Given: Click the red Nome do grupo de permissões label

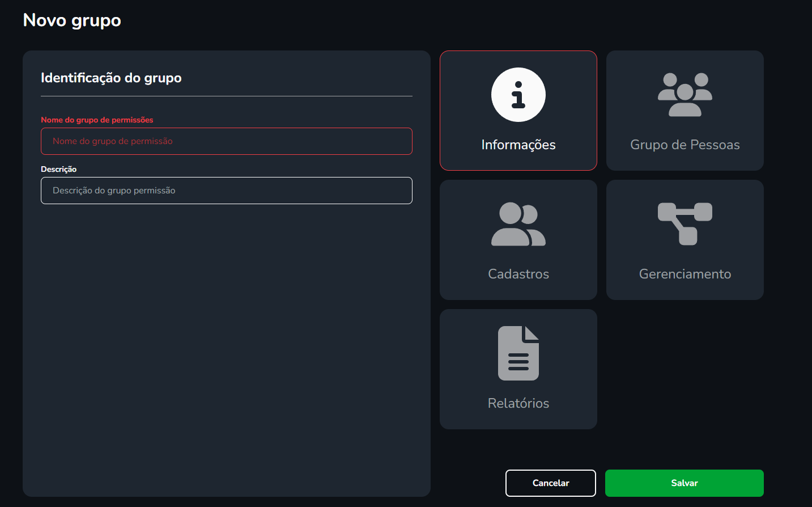Looking at the screenshot, I should [x=97, y=120].
